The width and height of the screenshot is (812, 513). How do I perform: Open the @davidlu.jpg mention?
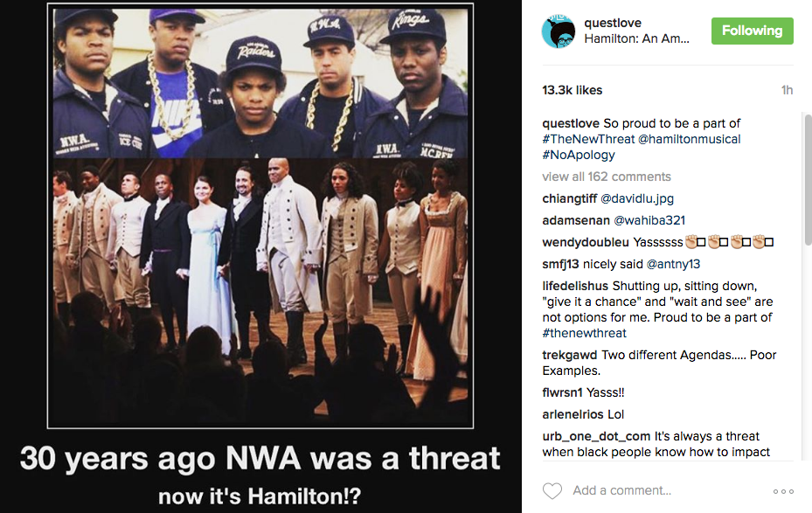coord(637,198)
